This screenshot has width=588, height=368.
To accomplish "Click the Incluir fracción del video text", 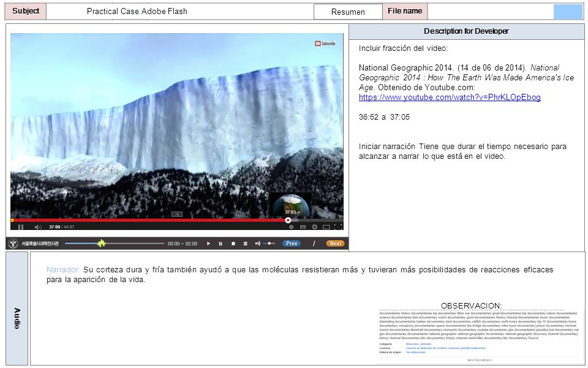I will [x=403, y=48].
